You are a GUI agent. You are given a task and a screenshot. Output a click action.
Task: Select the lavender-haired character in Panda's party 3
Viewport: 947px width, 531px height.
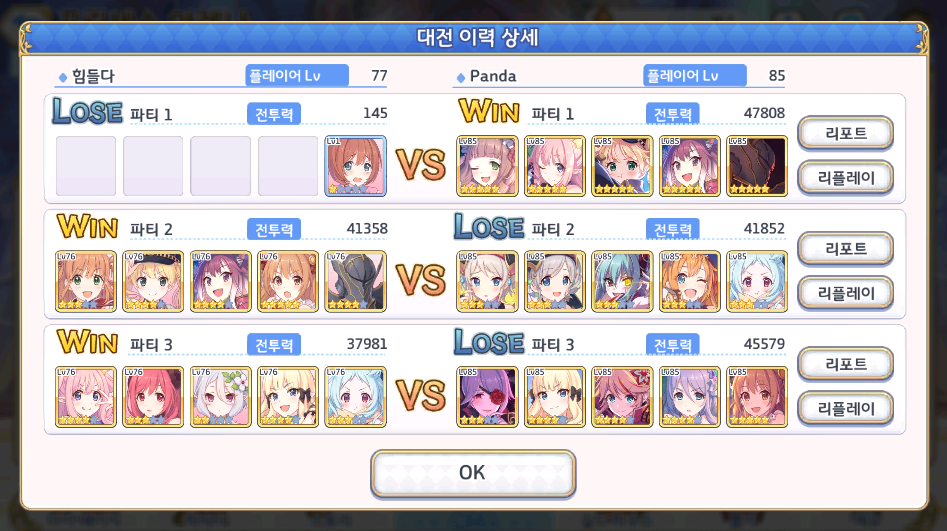click(x=690, y=397)
